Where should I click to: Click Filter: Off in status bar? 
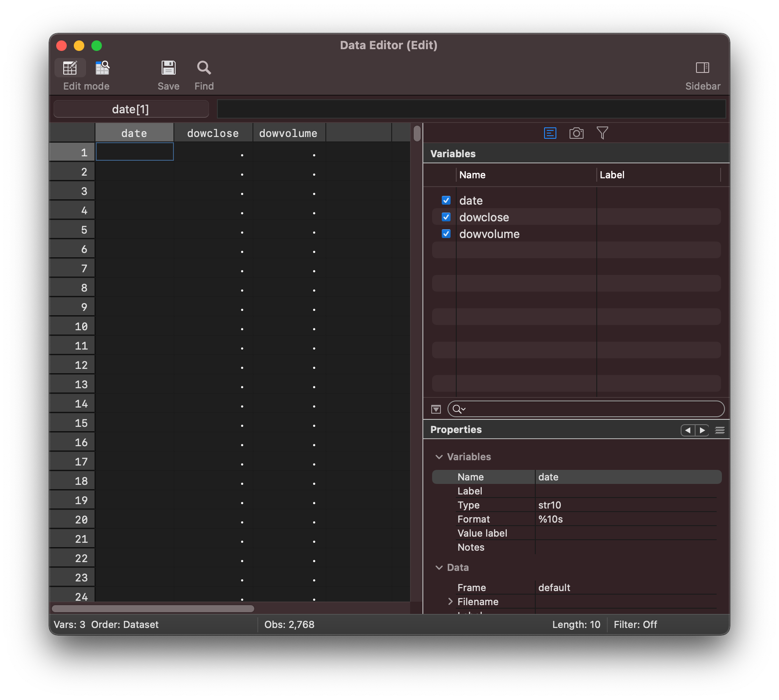coord(635,624)
